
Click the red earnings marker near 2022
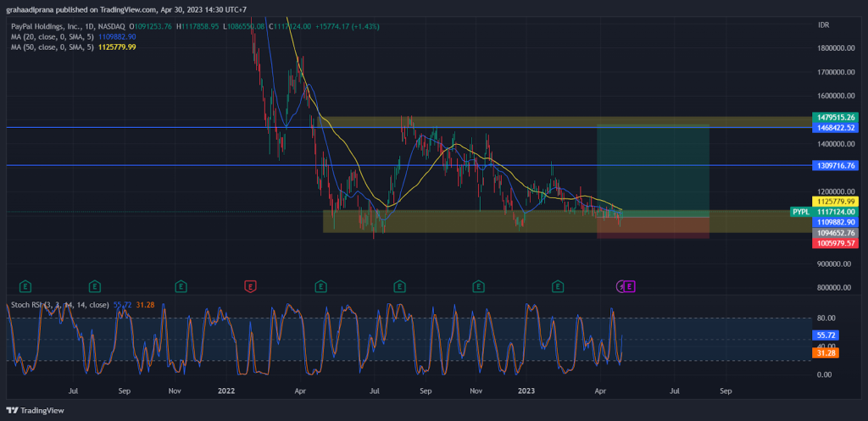(x=250, y=286)
